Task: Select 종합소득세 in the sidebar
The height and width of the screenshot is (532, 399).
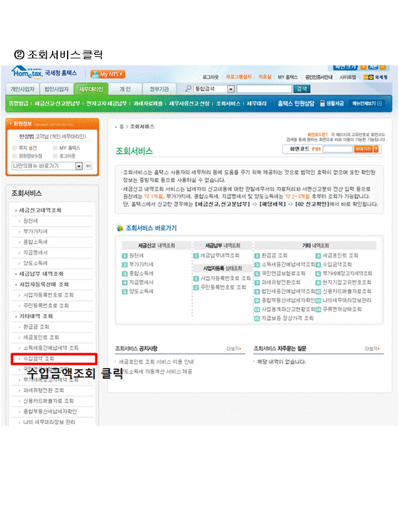Action: coord(35,242)
